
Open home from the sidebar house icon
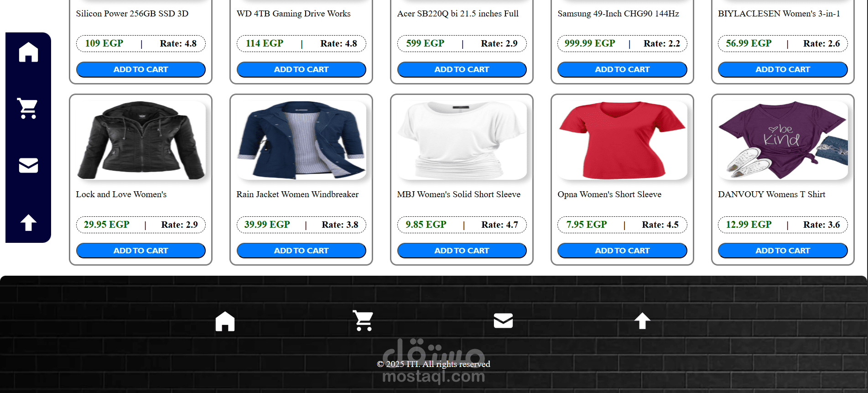tap(28, 52)
